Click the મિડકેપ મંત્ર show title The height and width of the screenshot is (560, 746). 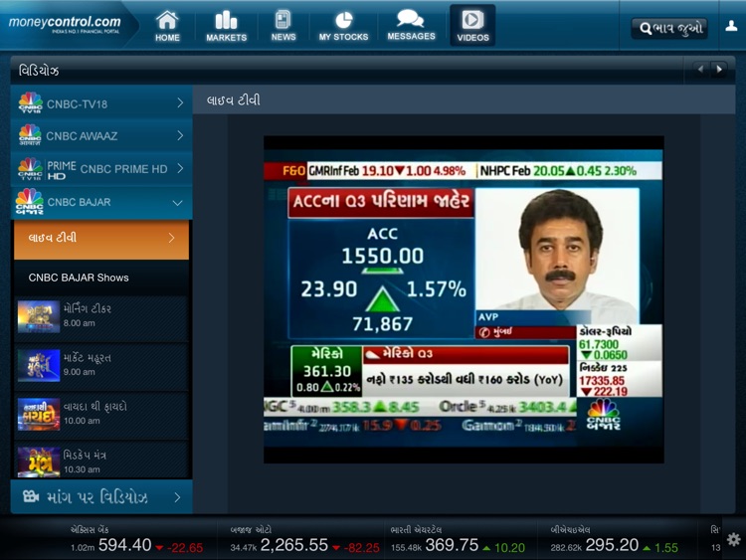85,456
